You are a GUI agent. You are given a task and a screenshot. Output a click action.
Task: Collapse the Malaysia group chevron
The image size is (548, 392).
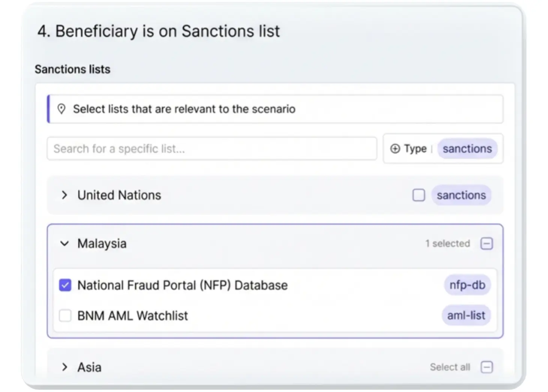65,244
